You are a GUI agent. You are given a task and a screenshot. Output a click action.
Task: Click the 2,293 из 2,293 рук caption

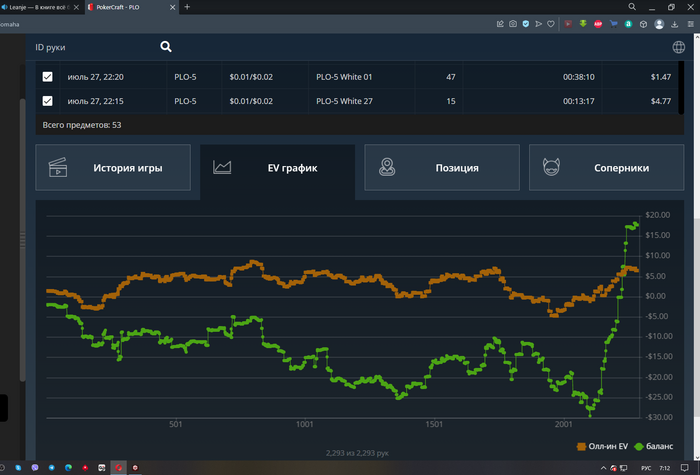click(357, 453)
